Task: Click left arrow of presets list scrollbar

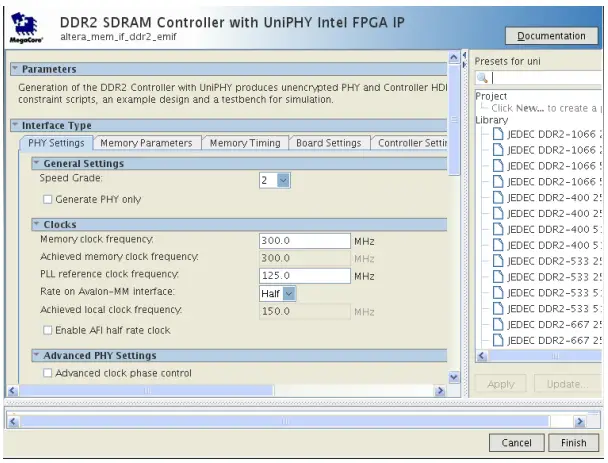Action: 482,356
